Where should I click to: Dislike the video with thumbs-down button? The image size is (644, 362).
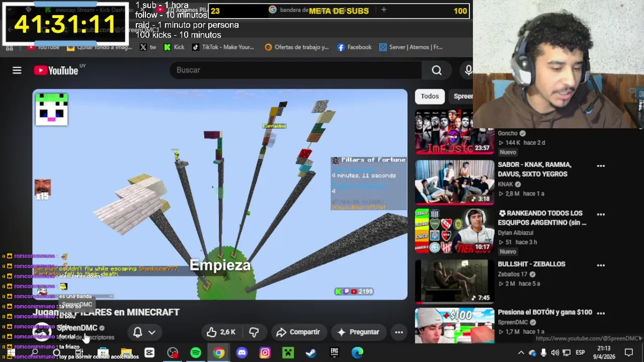click(x=254, y=332)
